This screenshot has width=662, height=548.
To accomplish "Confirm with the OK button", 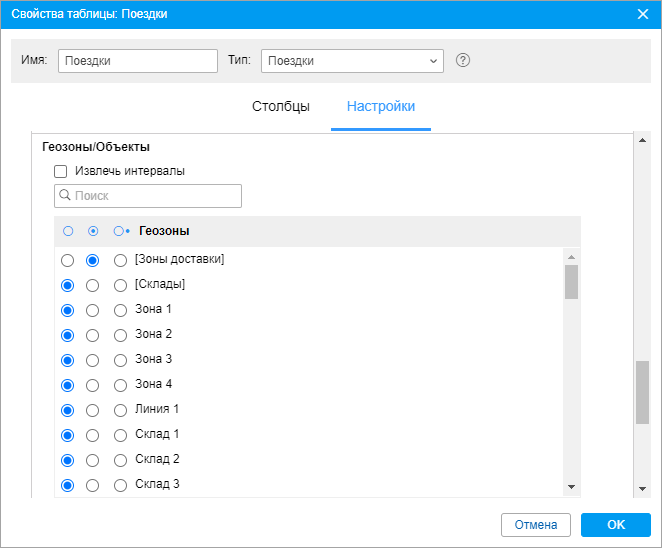I will click(616, 525).
